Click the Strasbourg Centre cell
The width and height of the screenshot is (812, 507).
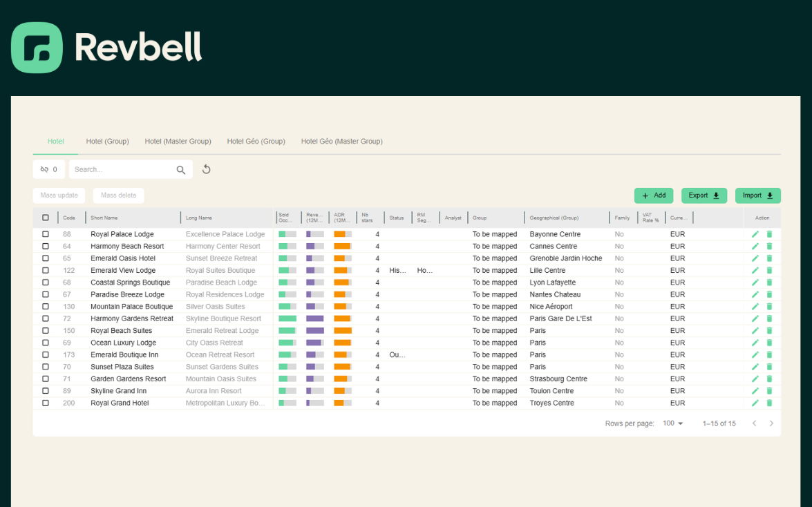pos(558,379)
